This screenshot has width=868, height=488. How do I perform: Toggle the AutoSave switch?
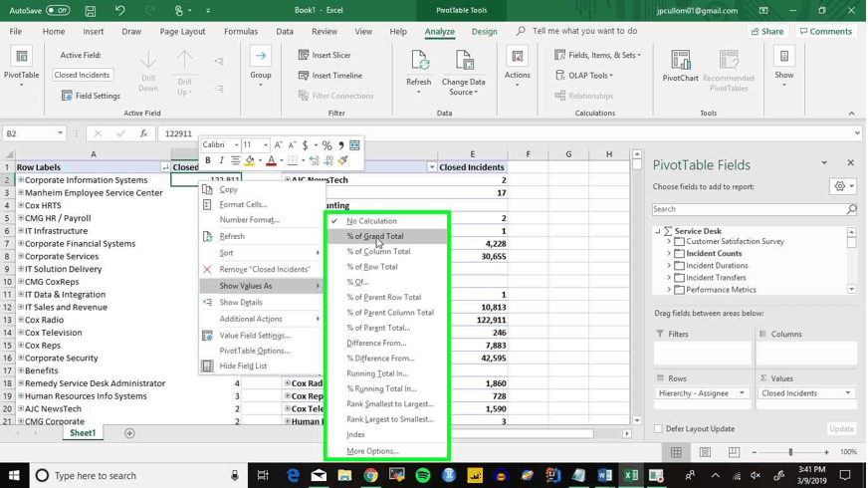tap(58, 11)
